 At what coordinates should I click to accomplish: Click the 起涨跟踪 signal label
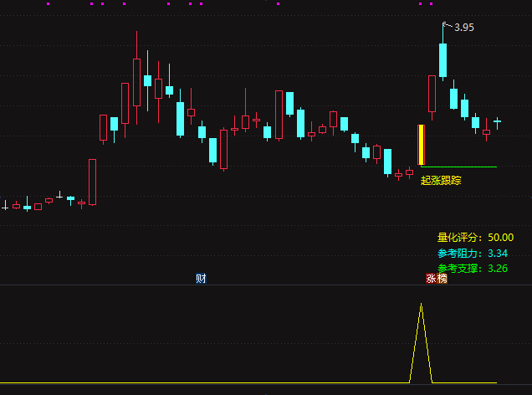pyautogui.click(x=441, y=180)
